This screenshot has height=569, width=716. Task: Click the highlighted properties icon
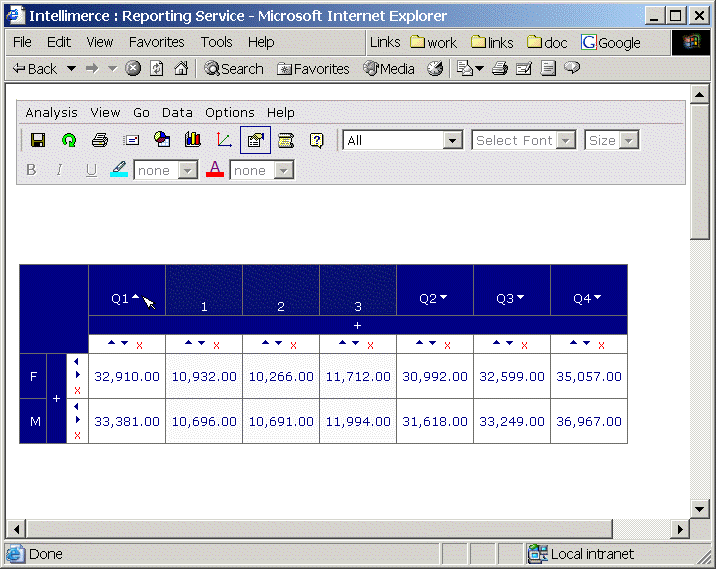[255, 140]
